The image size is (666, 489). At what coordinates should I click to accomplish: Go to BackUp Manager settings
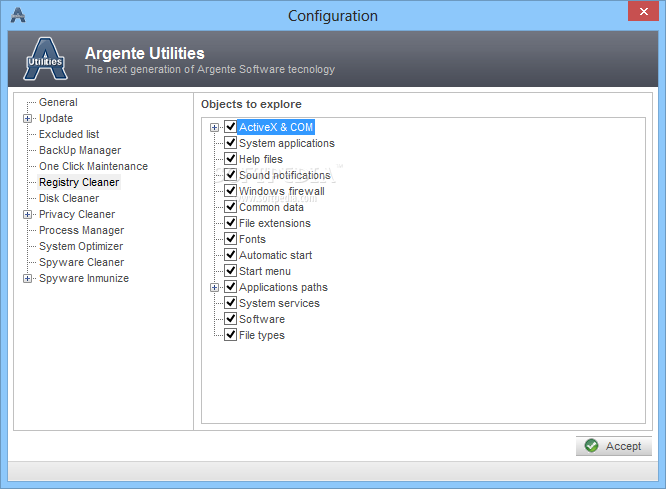click(x=80, y=150)
